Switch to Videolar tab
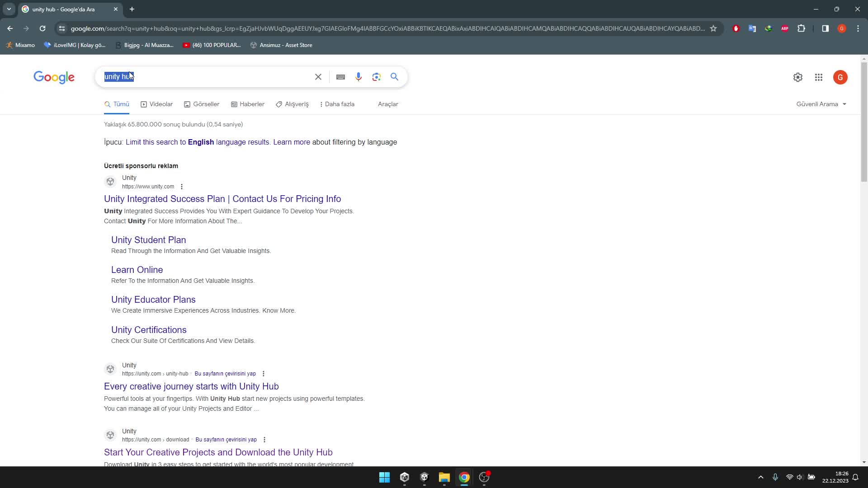 [x=157, y=104]
